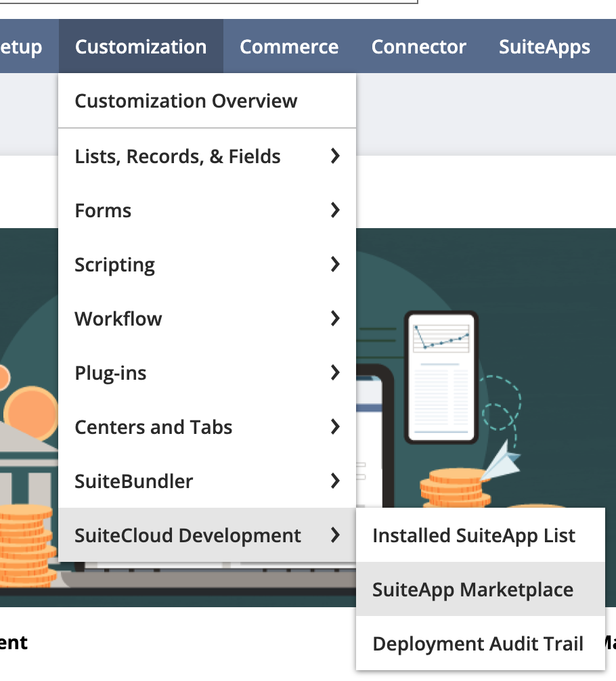This screenshot has width=616, height=681.
Task: Open Installed SuiteApp List
Action: click(x=481, y=535)
